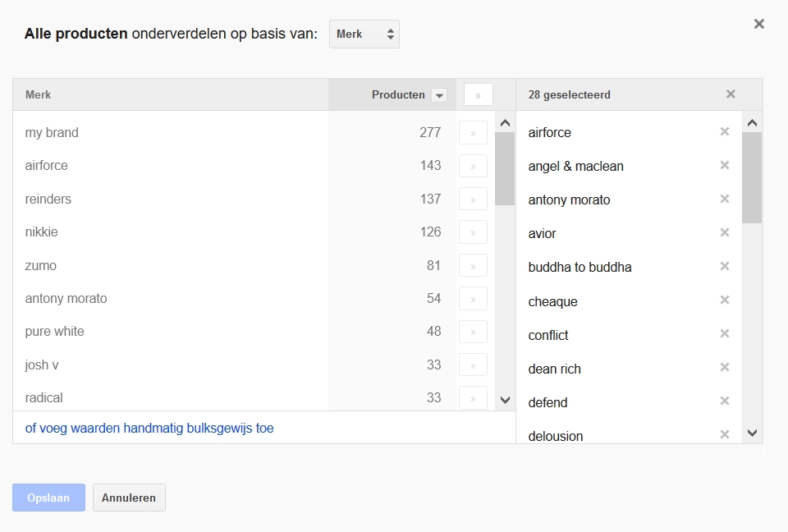Add reinders to the selected list
The height and width of the screenshot is (532, 788).
[x=473, y=199]
